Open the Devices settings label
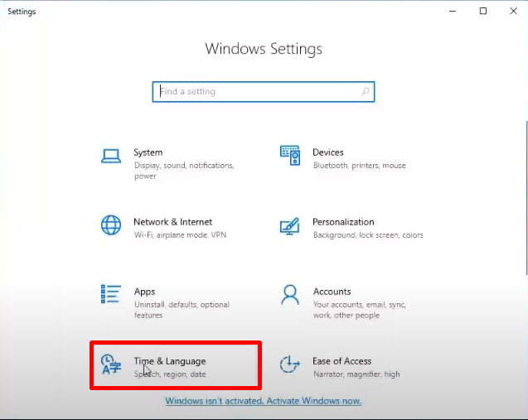 click(328, 152)
